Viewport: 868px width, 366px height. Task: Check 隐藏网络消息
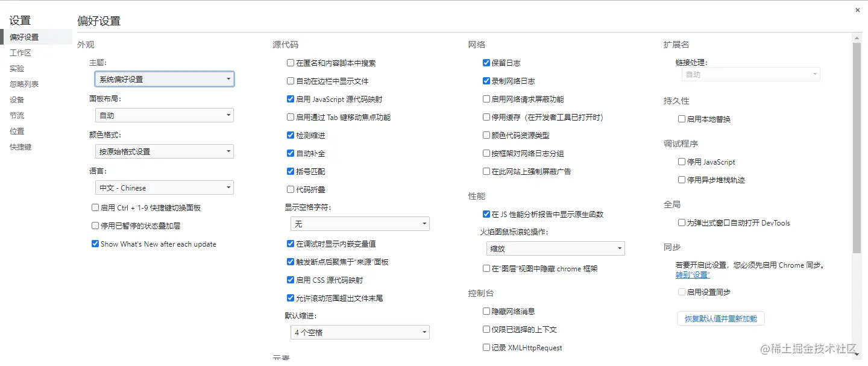(486, 311)
